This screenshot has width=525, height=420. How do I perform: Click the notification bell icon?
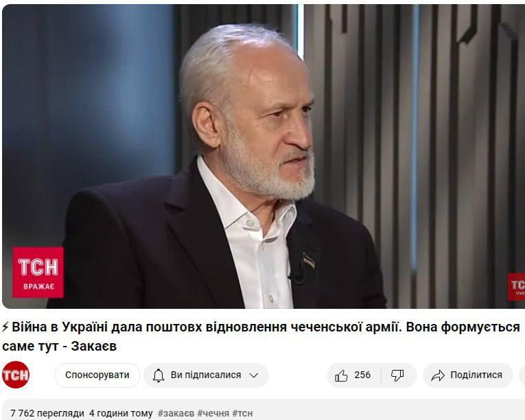[159, 375]
